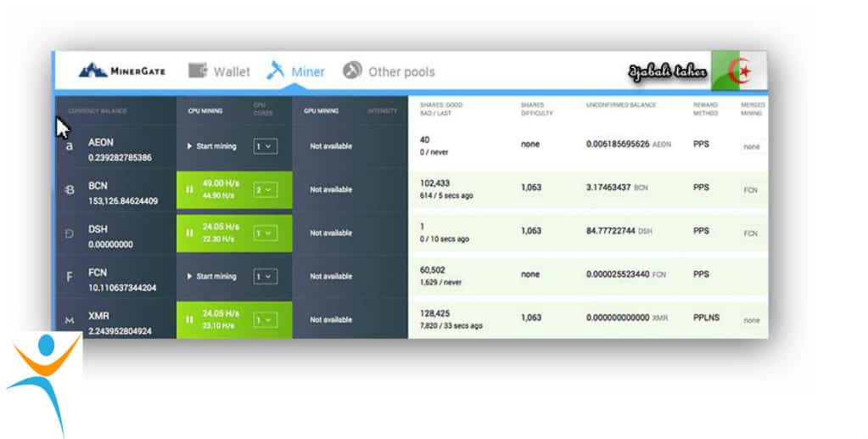Click Not available in AEON GPU column
Screen dimensions: 868x439
coord(330,146)
